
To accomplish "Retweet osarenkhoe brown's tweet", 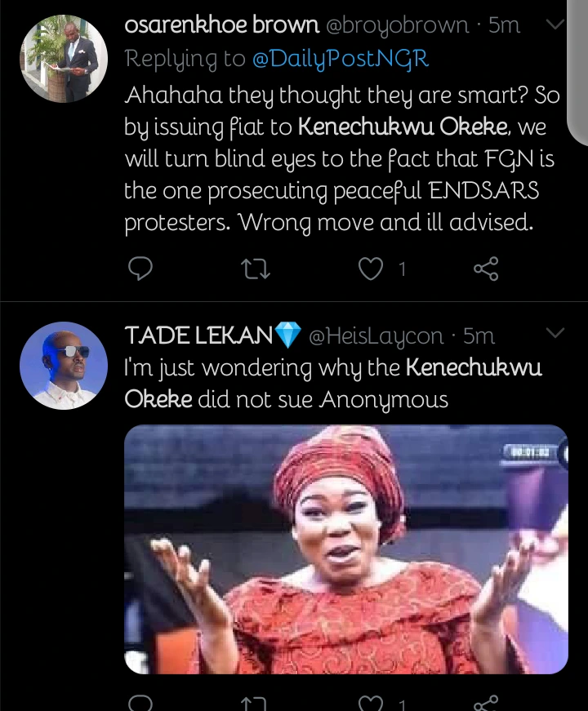I will [x=256, y=268].
